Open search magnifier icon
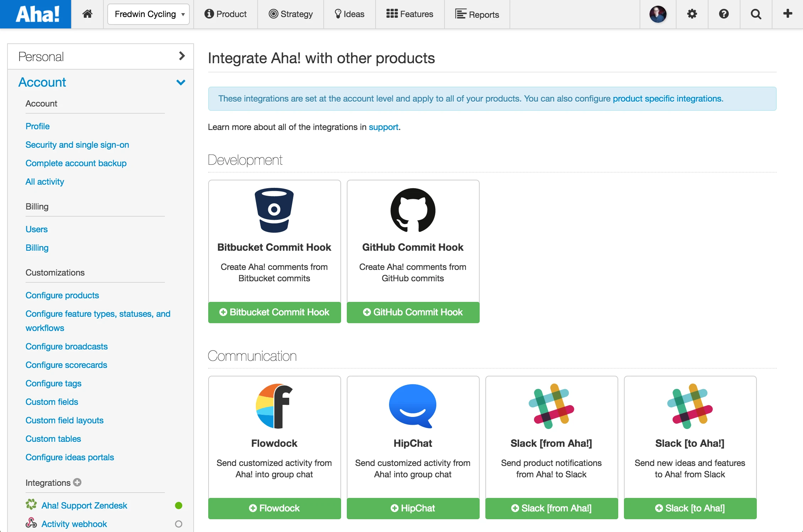803x532 pixels. (x=756, y=14)
